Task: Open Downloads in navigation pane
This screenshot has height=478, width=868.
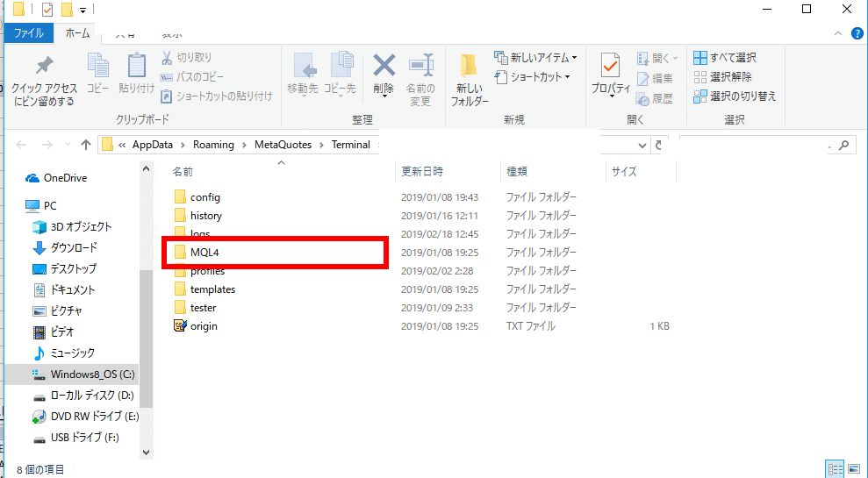Action: [x=65, y=248]
